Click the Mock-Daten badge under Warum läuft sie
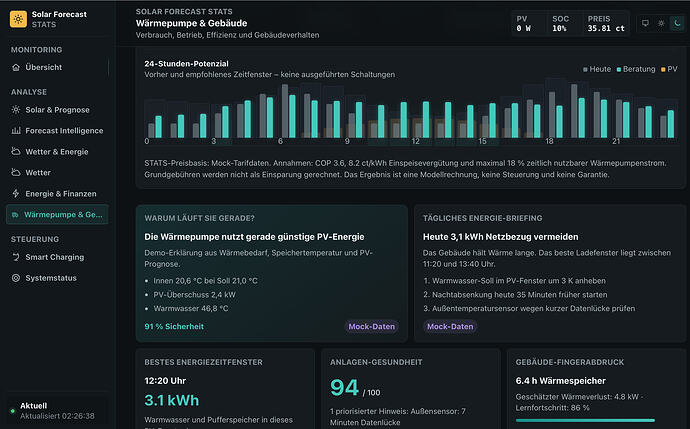 [371, 326]
